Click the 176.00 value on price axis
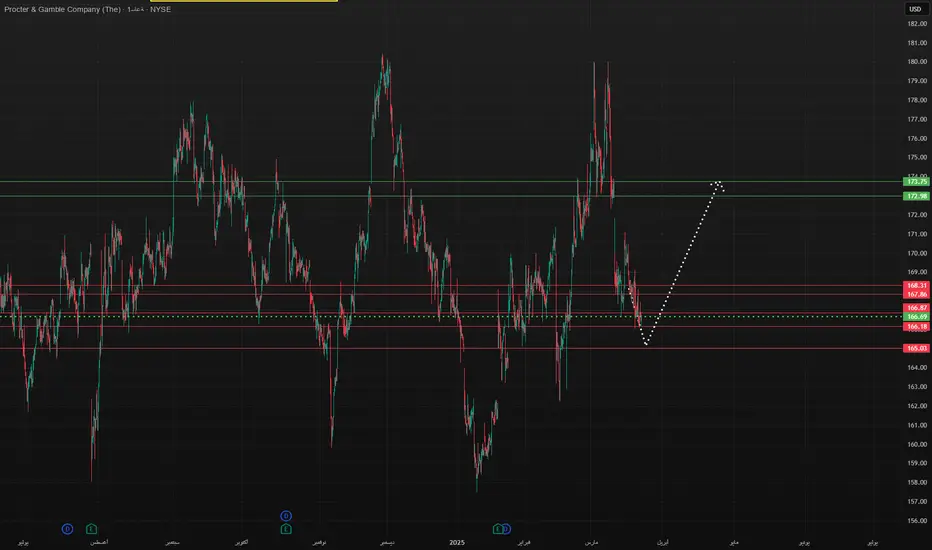Screen dimensions: 932x550 (x=917, y=139)
